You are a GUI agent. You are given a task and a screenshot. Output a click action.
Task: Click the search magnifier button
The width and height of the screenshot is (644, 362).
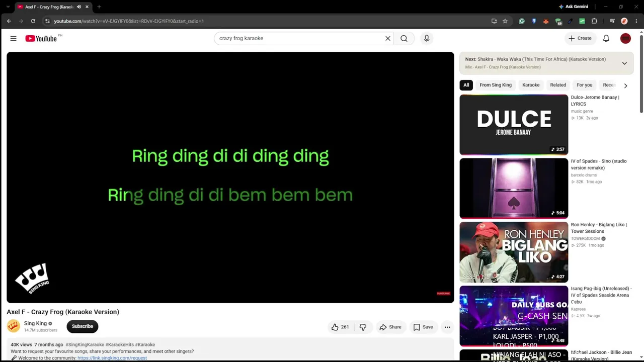tap(404, 38)
